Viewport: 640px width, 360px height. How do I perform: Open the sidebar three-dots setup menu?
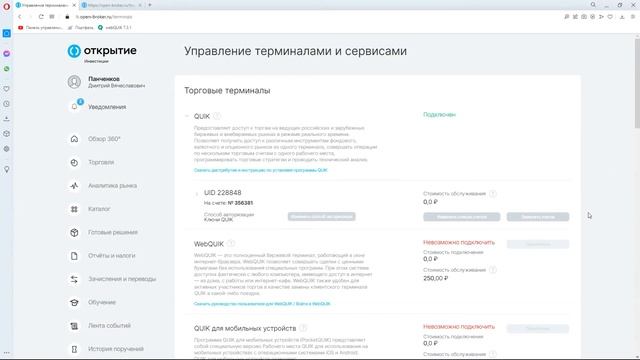7,353
